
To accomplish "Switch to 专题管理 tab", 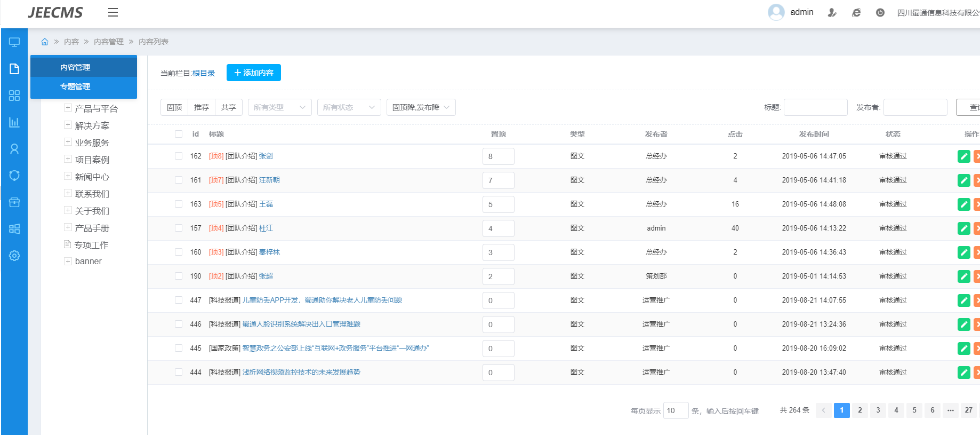I will point(75,86).
